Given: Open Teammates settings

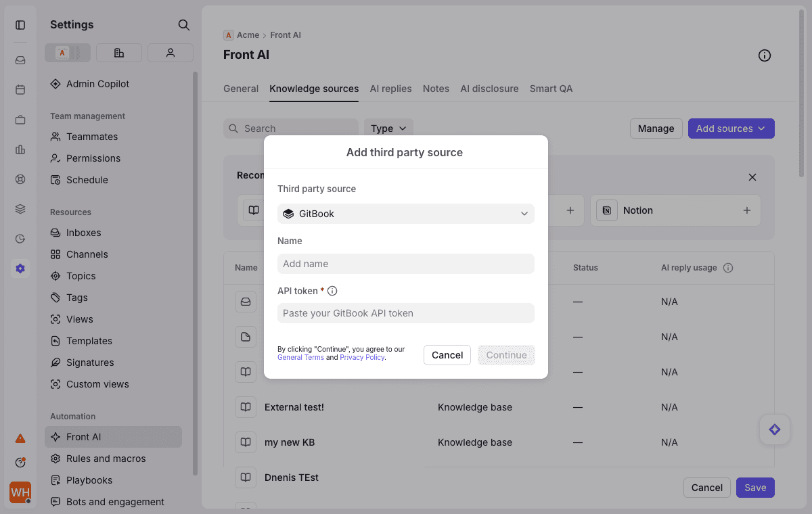Looking at the screenshot, I should click(x=113, y=137).
